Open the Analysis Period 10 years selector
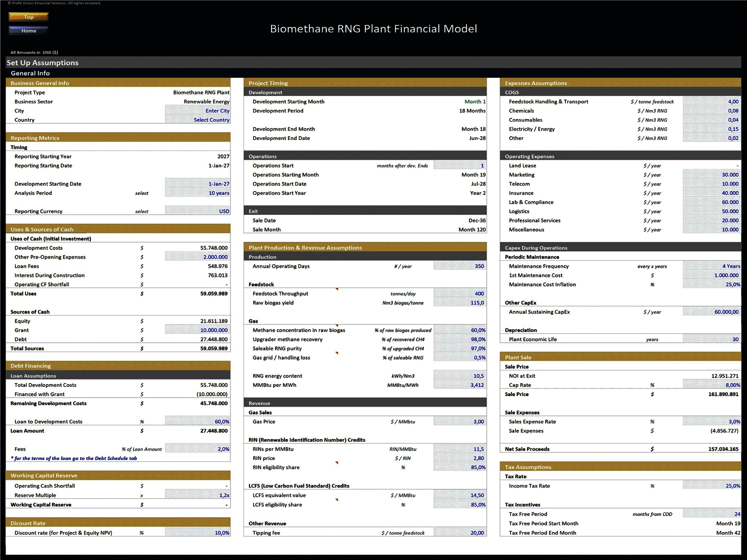The image size is (747, 560). (198, 193)
